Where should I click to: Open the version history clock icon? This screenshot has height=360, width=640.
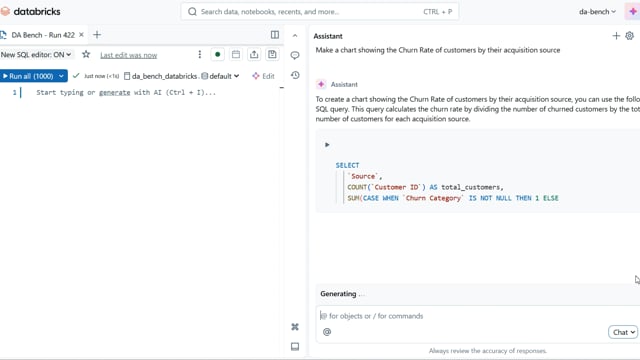coord(295,75)
